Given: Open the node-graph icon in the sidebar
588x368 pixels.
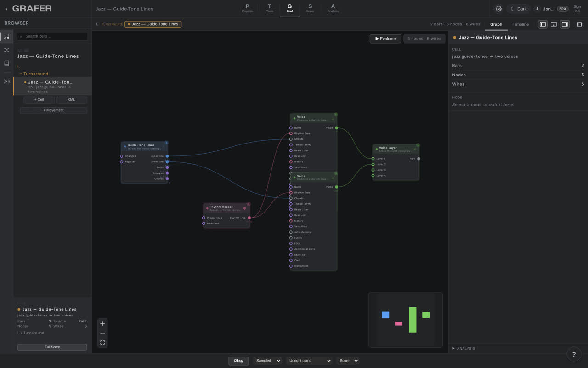Looking at the screenshot, I should pos(6,50).
